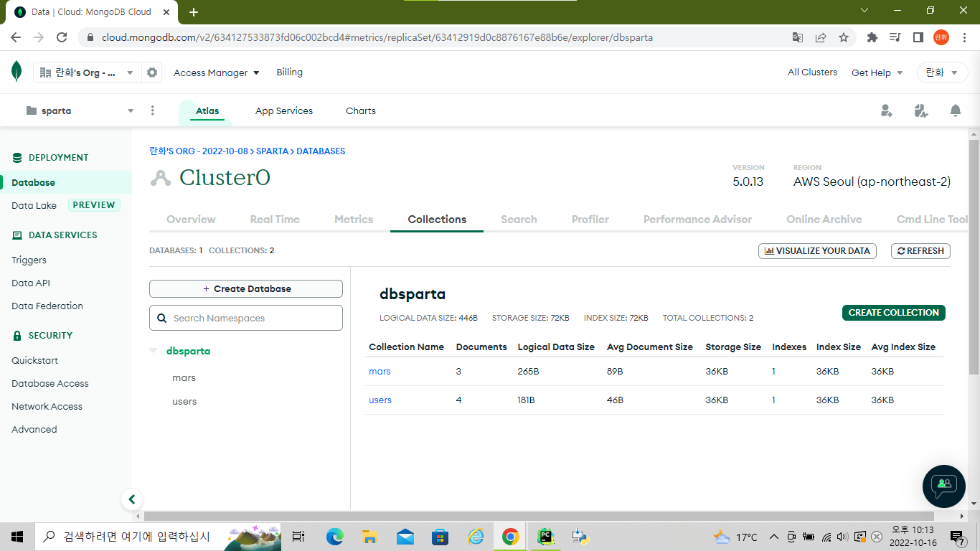The width and height of the screenshot is (980, 551).
Task: Refresh the collections list
Action: click(920, 251)
